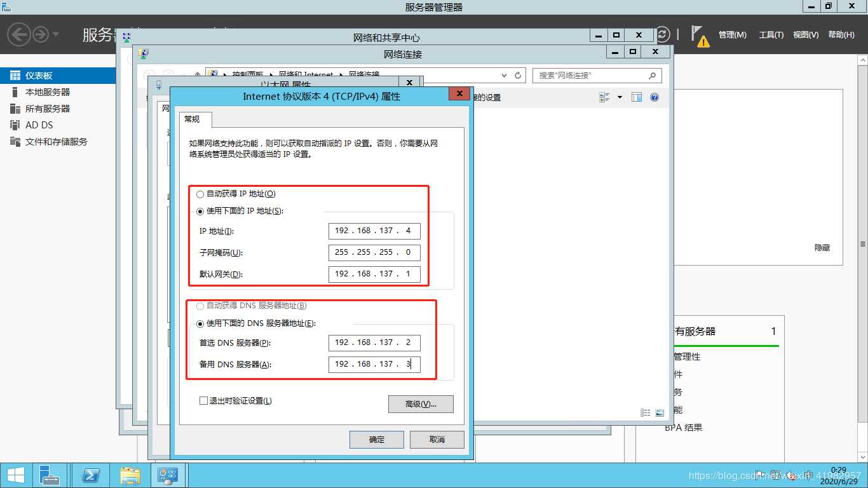The width and height of the screenshot is (868, 488).
Task: Select 使用下面的 IP 地址 radio button
Action: (201, 212)
